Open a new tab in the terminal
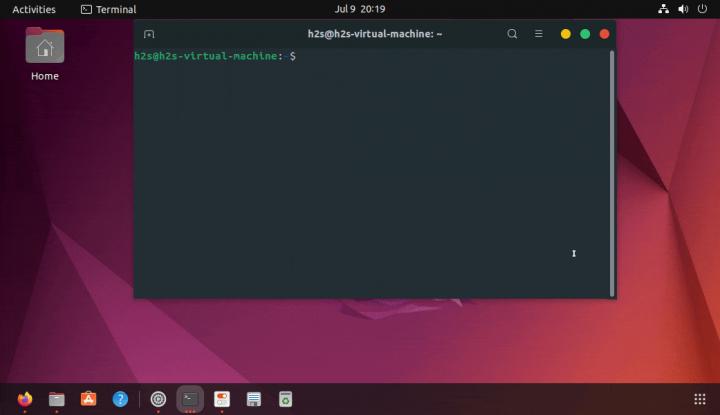 coord(149,34)
